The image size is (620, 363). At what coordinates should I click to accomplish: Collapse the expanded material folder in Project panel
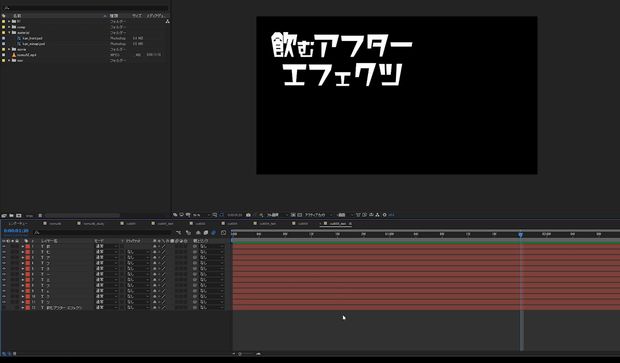pos(9,32)
